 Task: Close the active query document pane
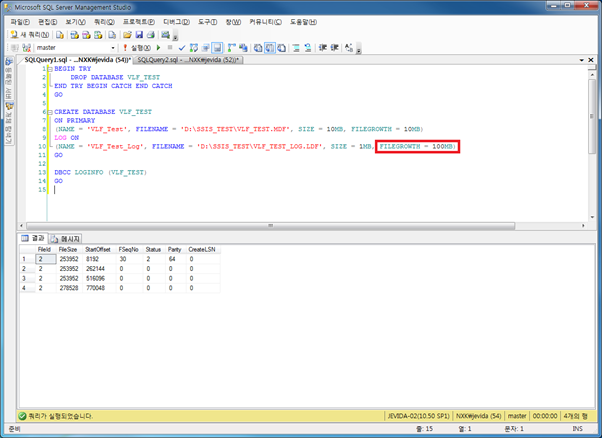coord(591,60)
